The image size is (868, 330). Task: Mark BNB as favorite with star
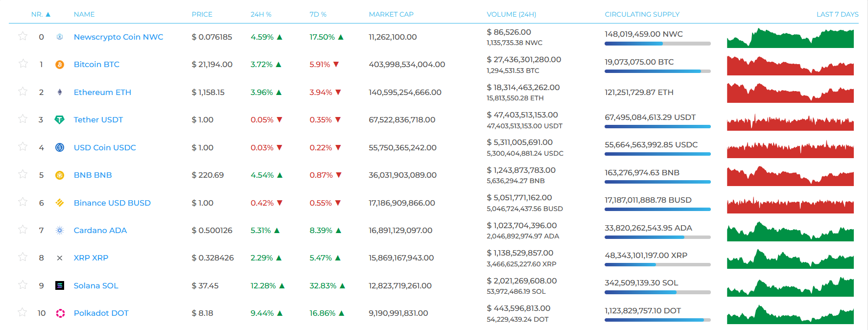click(23, 174)
